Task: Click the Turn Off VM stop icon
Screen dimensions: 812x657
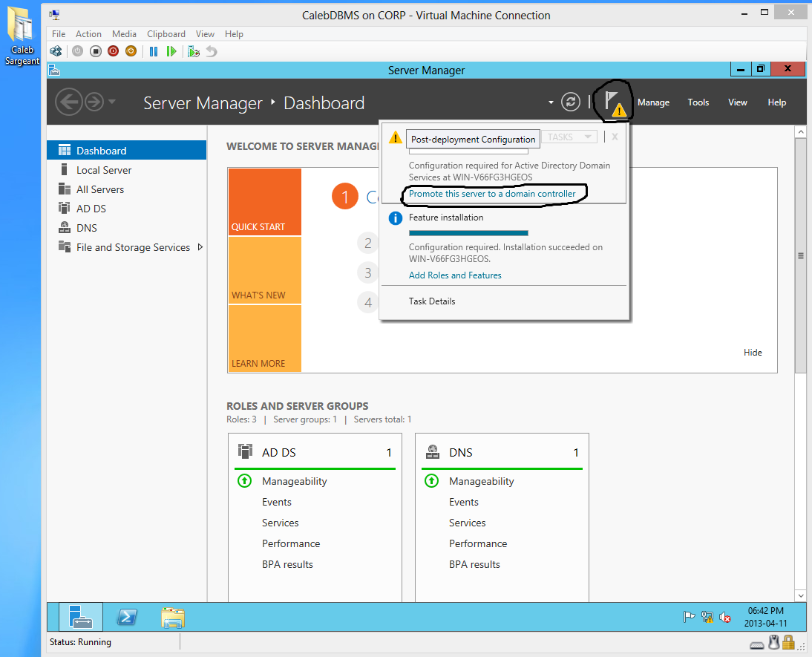Action: pos(95,51)
